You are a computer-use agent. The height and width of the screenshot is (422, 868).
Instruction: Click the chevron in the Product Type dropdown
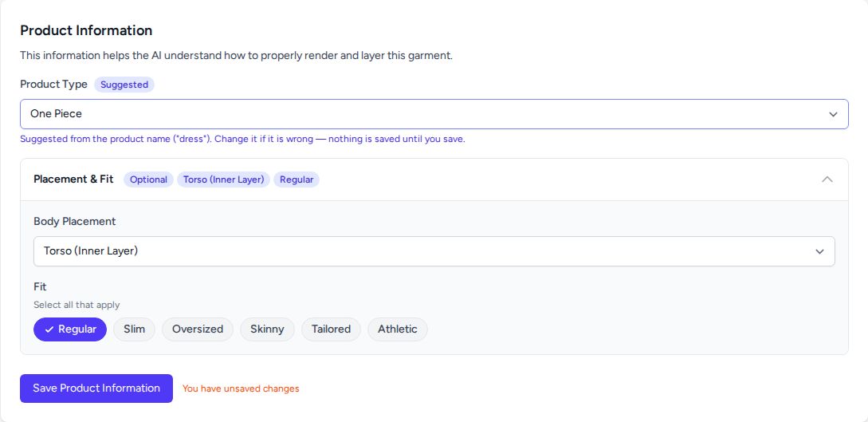coord(833,114)
